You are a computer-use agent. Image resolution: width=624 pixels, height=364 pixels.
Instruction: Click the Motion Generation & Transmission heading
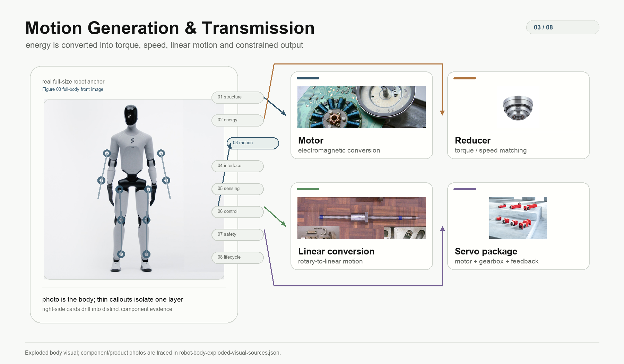point(170,28)
